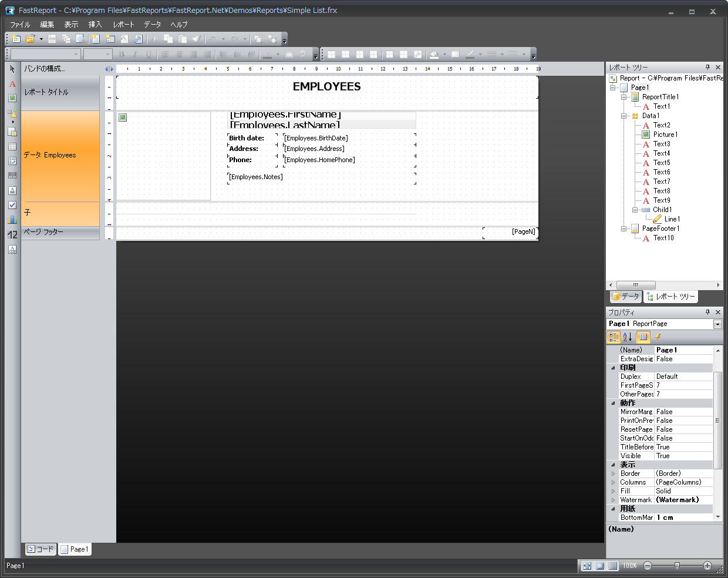Toggle alphabetical sort in properties panel
Viewport: 728px width, 578px height.
628,337
